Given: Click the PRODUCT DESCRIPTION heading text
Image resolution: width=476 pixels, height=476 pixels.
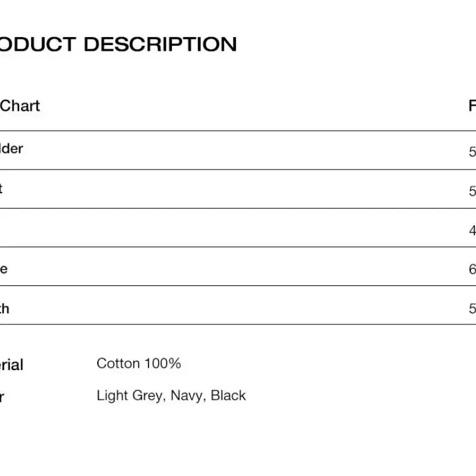Looking at the screenshot, I should (x=118, y=45).
